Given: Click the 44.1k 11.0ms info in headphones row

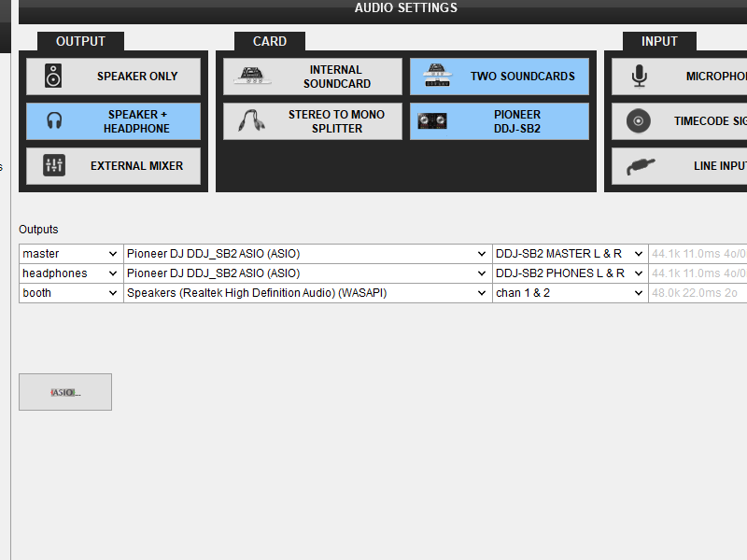Looking at the screenshot, I should [x=698, y=273].
